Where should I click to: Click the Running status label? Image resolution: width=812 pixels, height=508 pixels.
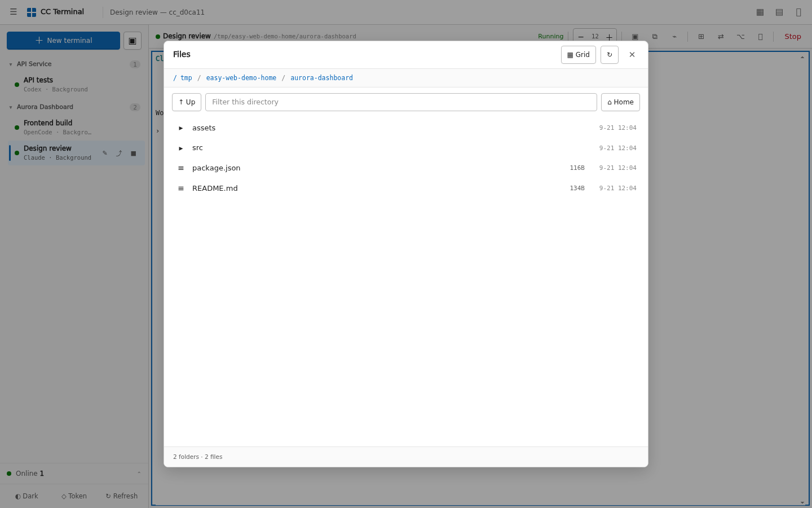550,37
